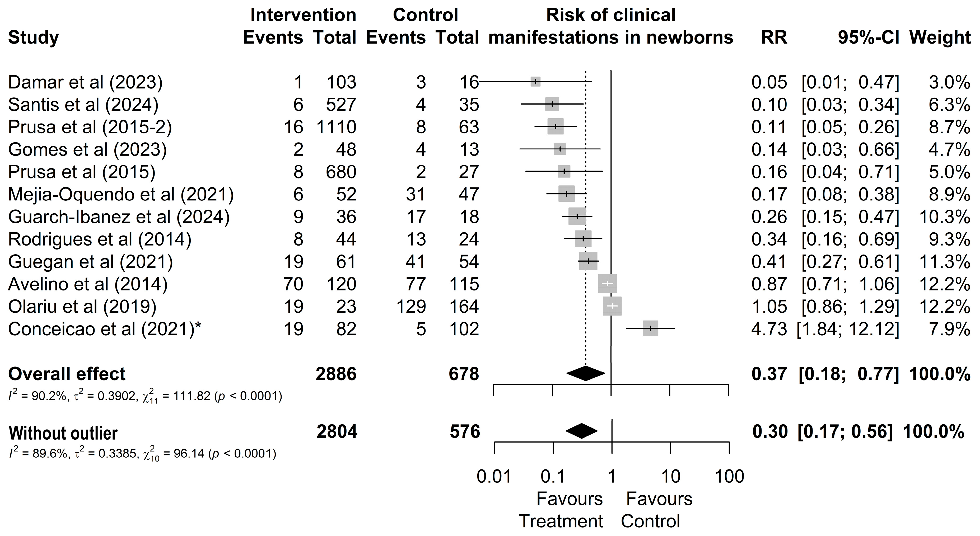Click the Prusa et al (2015-2) gray square marker

[556, 126]
